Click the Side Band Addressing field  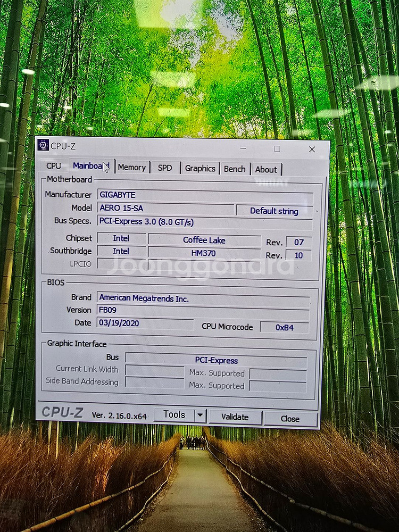click(155, 383)
